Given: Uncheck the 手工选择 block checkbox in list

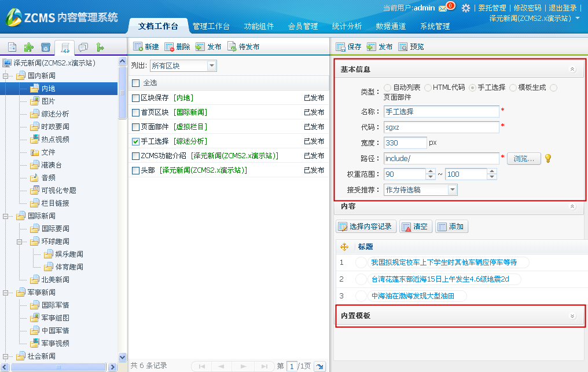Looking at the screenshot, I should [136, 141].
